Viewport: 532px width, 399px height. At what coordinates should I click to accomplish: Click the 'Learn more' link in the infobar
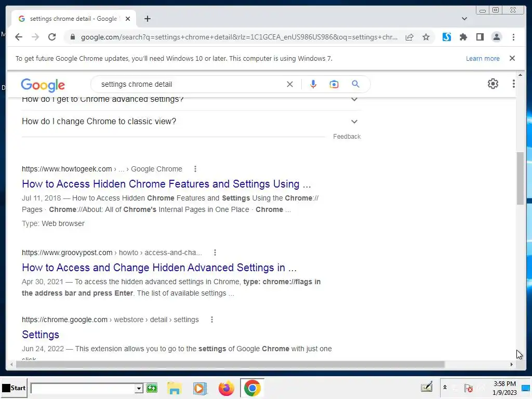pyautogui.click(x=483, y=58)
